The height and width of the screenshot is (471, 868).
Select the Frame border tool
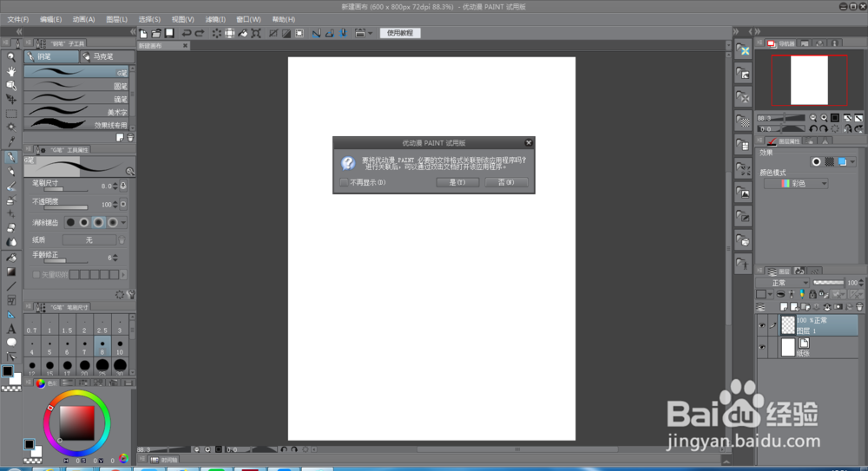[x=11, y=300]
